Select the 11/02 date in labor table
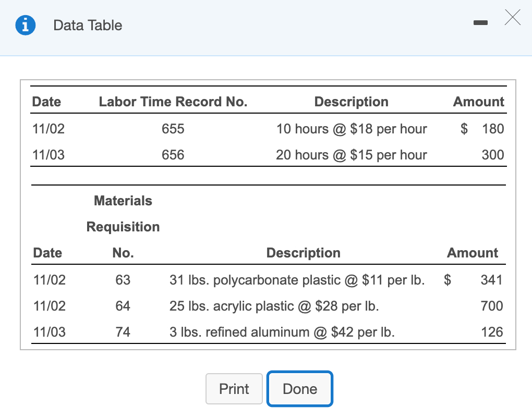The width and height of the screenshot is (532, 419). click(x=48, y=129)
